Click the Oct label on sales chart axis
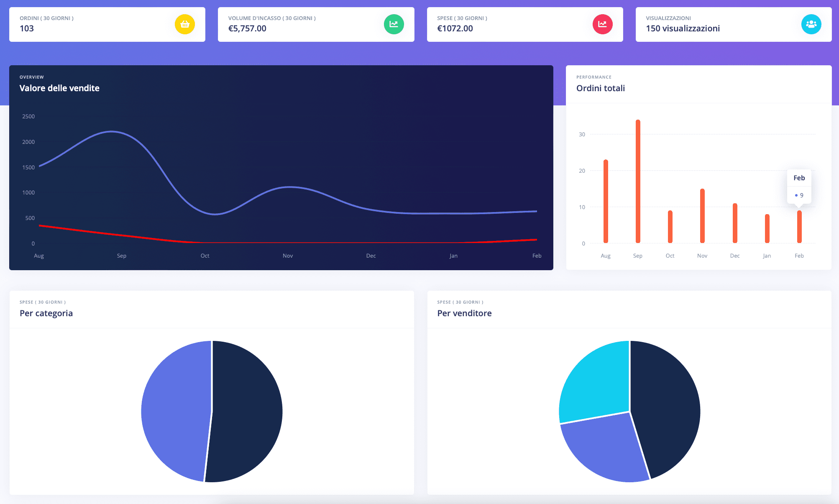 205,256
